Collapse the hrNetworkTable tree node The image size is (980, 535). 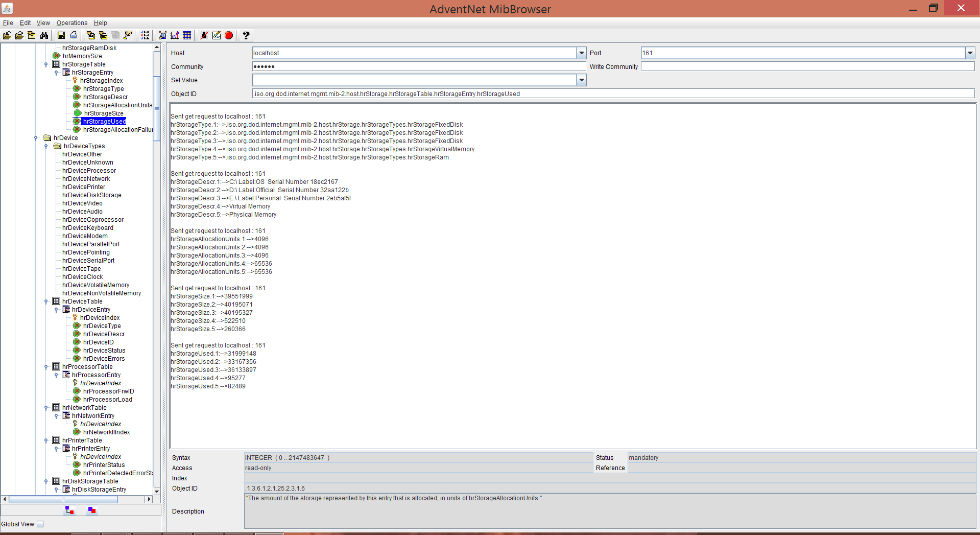(x=46, y=408)
